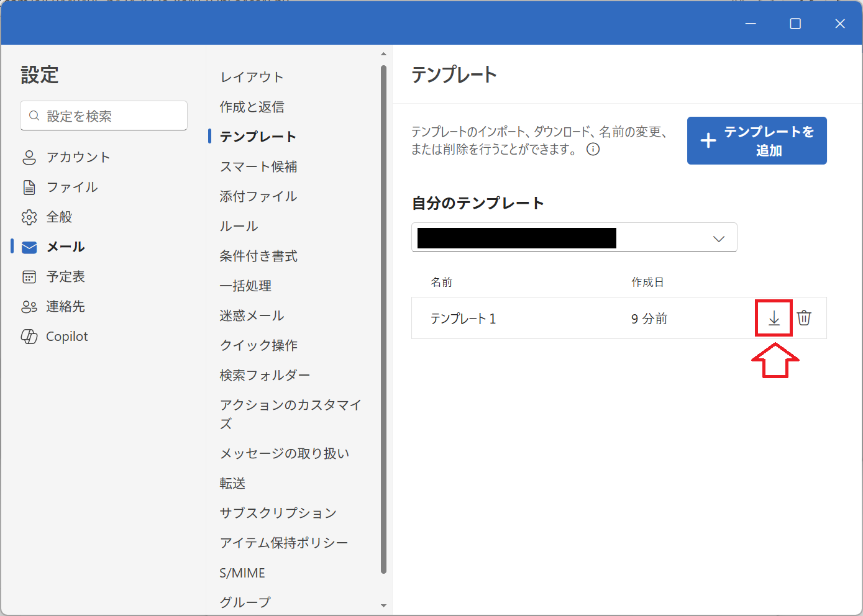Open the account selection dropdown
The image size is (863, 616).
tap(719, 238)
